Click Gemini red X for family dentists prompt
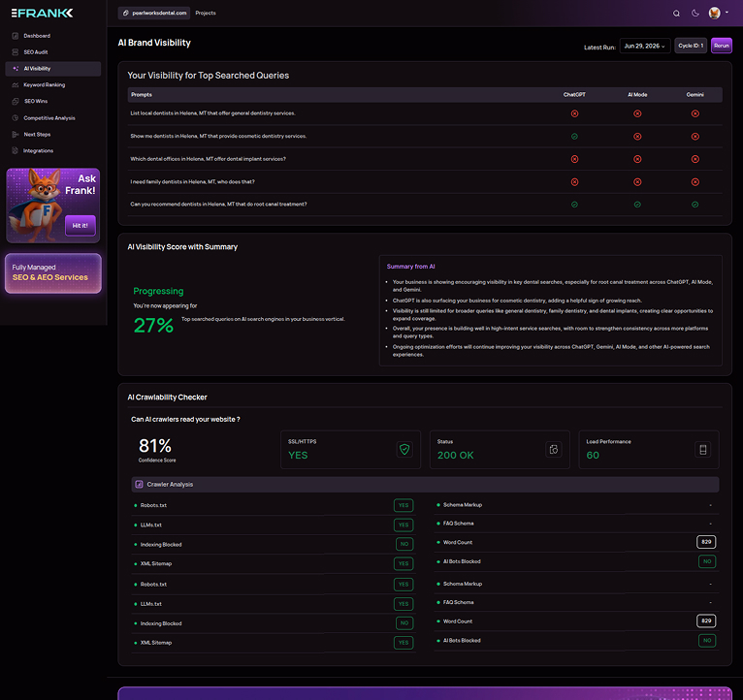743x700 pixels. click(695, 182)
